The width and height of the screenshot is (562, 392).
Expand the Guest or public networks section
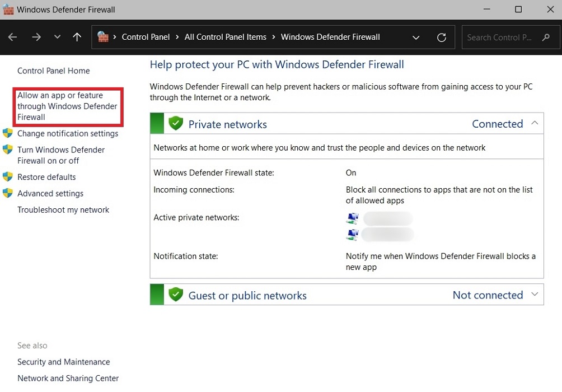(535, 294)
